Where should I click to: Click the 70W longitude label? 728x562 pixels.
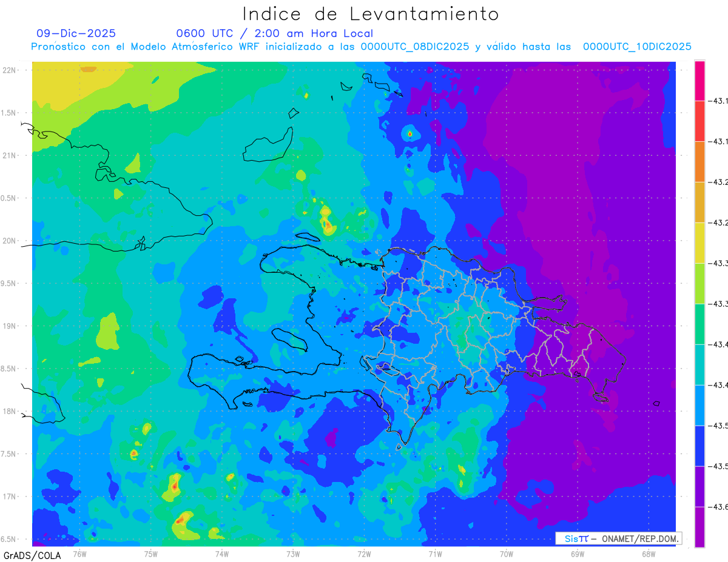pos(507,554)
